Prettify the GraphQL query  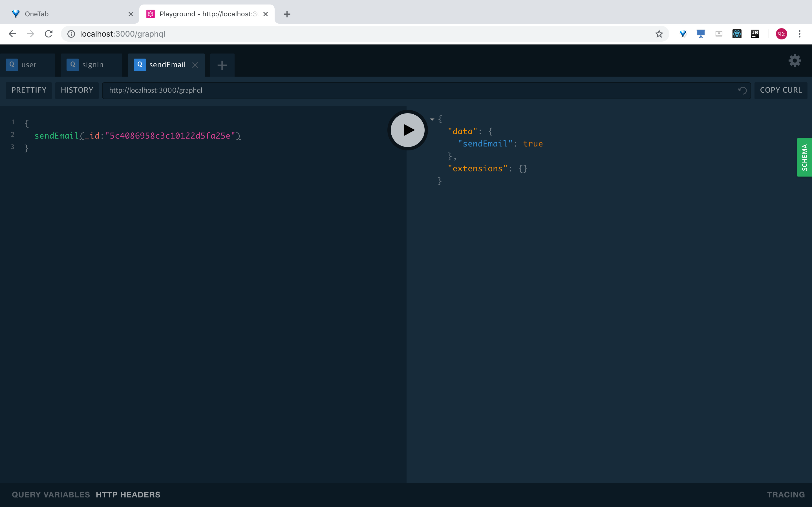point(28,90)
